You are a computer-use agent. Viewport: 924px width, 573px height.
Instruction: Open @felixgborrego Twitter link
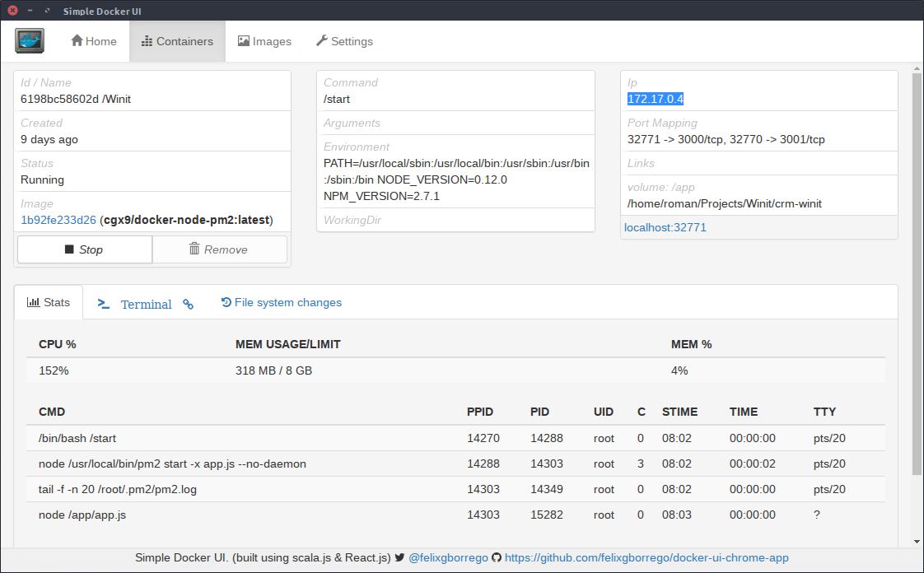click(449, 557)
